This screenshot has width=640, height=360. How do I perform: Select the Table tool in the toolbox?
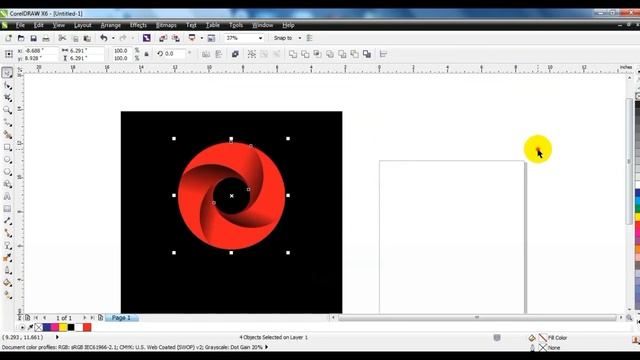coord(7,209)
